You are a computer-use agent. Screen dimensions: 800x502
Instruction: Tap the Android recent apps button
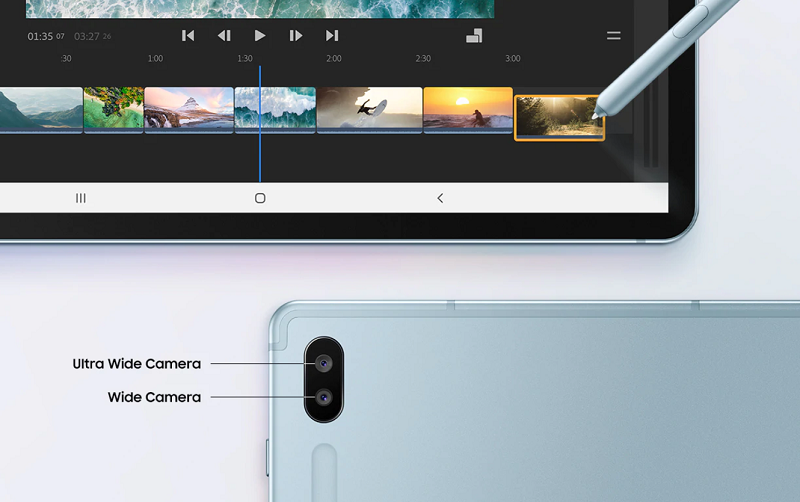click(81, 198)
